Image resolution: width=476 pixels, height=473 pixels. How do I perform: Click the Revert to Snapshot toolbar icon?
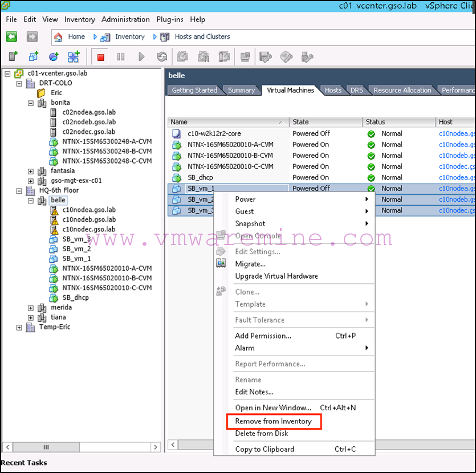[x=204, y=57]
